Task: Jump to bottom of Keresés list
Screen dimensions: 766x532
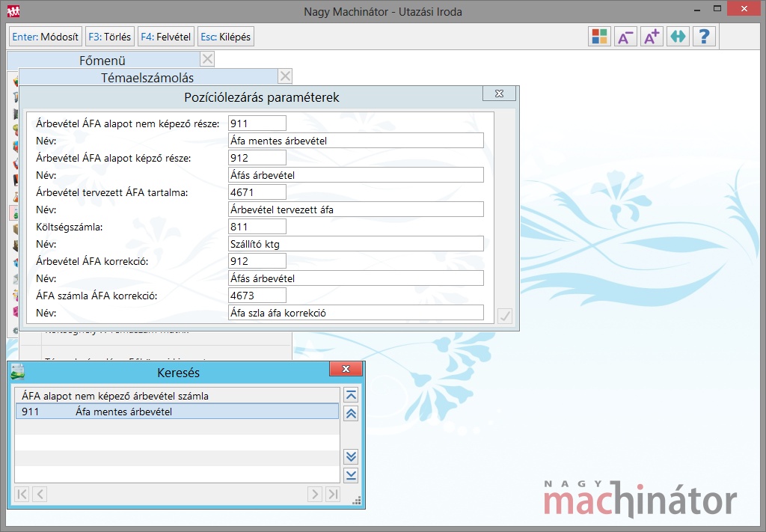Action: tap(352, 475)
